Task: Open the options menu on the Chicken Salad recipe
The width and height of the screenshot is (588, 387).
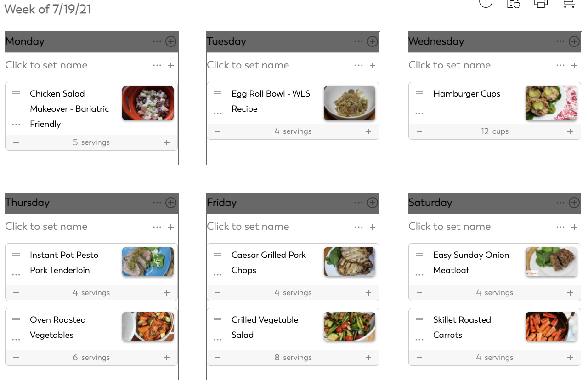Action: click(16, 124)
